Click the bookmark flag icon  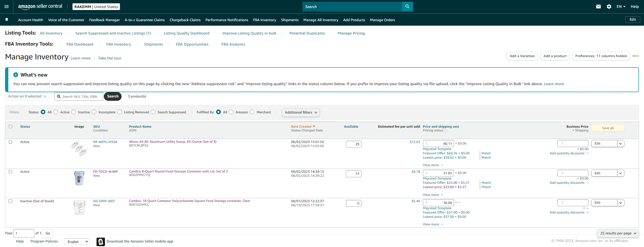(7, 20)
